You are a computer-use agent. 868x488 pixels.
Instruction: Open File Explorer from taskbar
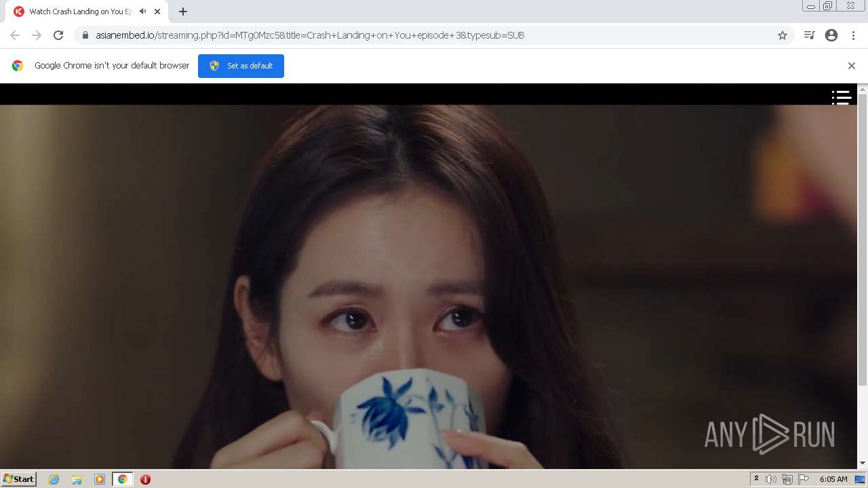pyautogui.click(x=77, y=479)
